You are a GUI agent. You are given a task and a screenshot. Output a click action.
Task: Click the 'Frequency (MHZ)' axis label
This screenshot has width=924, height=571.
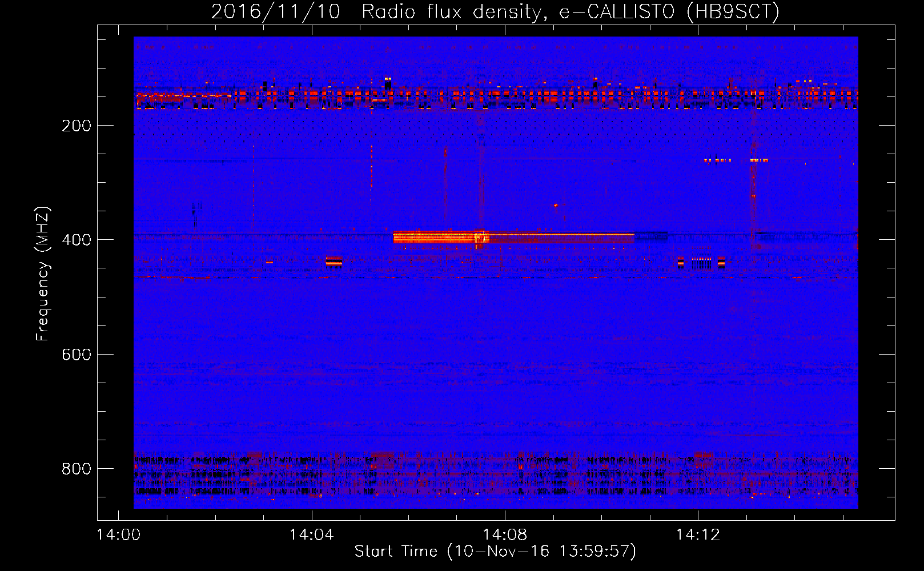pos(43,274)
